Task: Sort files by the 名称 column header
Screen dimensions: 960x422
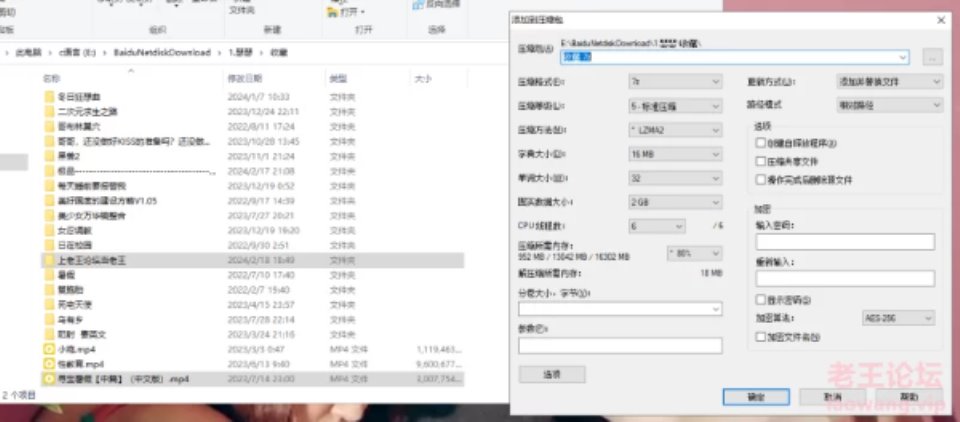Action: (x=51, y=79)
